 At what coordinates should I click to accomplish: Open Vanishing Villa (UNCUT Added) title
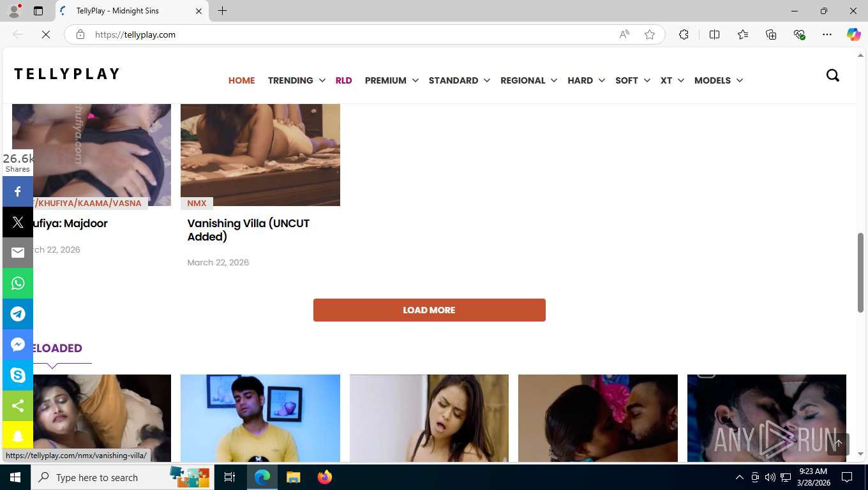pyautogui.click(x=248, y=230)
